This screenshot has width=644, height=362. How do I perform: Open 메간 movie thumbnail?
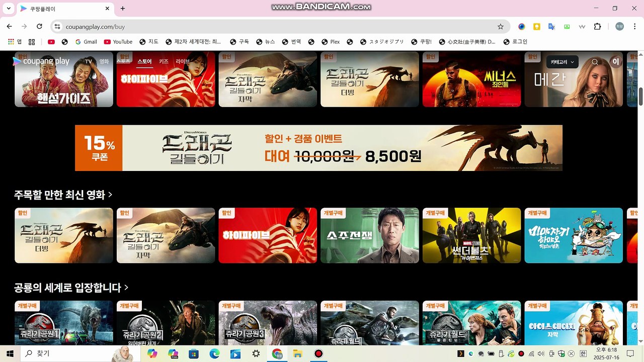pos(574,79)
